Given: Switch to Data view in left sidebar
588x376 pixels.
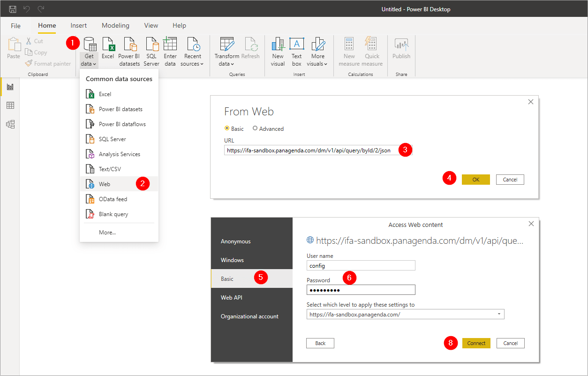Looking at the screenshot, I should tap(10, 105).
